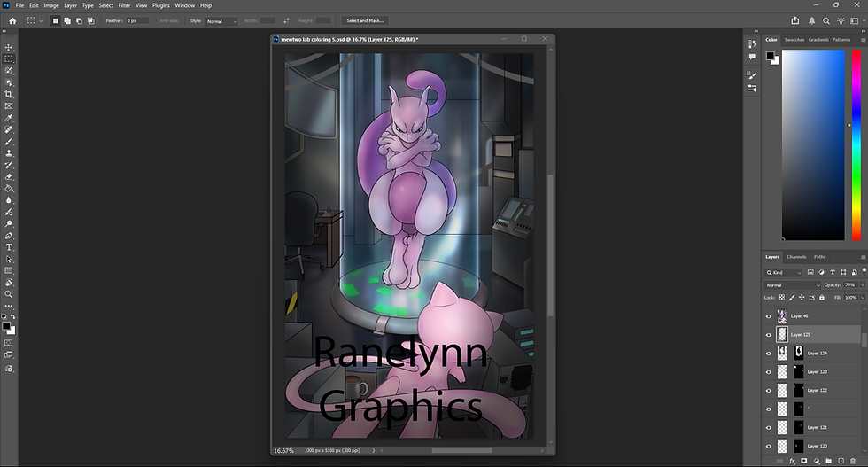
Task: Choose Subtract from selection mode
Action: click(79, 20)
